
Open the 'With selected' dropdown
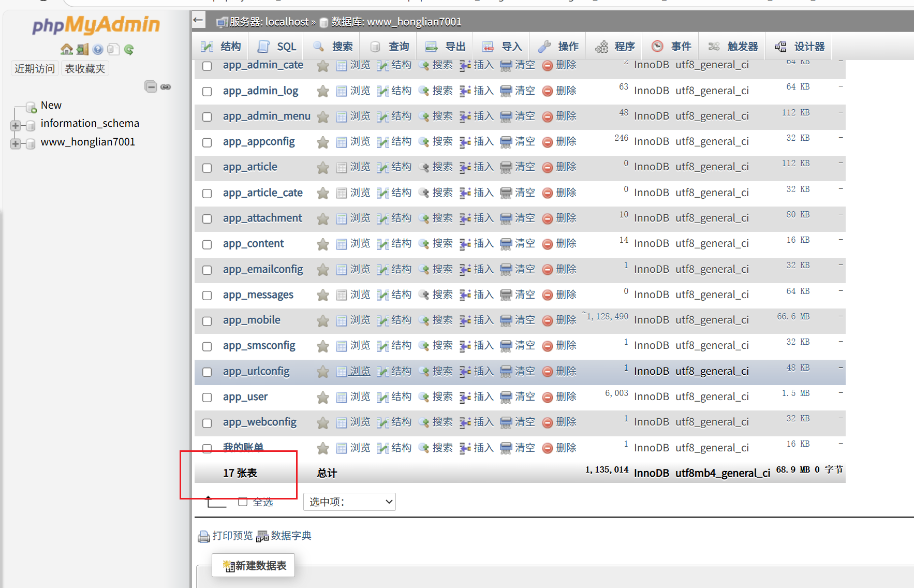point(349,502)
